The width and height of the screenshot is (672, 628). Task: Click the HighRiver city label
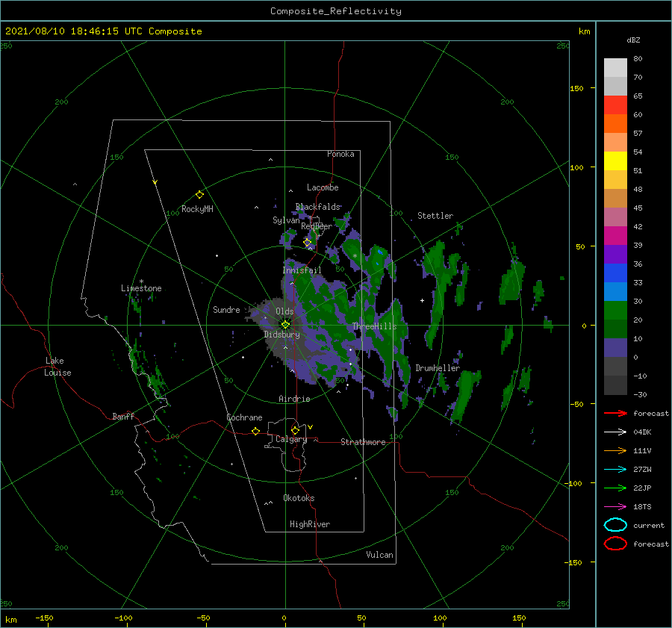[310, 524]
